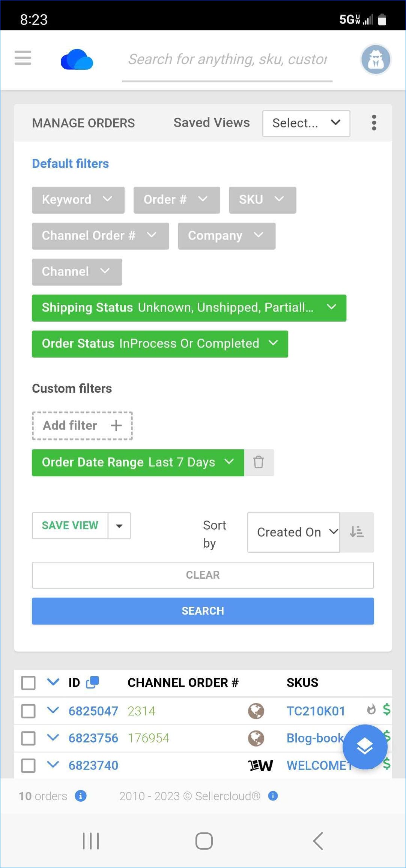Open the user avatar profile icon
406x868 pixels.
(x=376, y=59)
